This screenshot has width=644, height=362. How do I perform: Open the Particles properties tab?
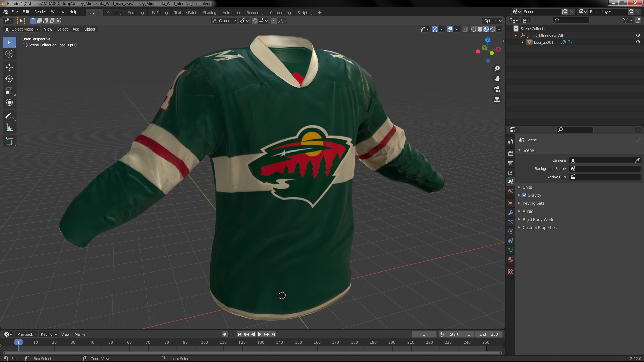[511, 222]
